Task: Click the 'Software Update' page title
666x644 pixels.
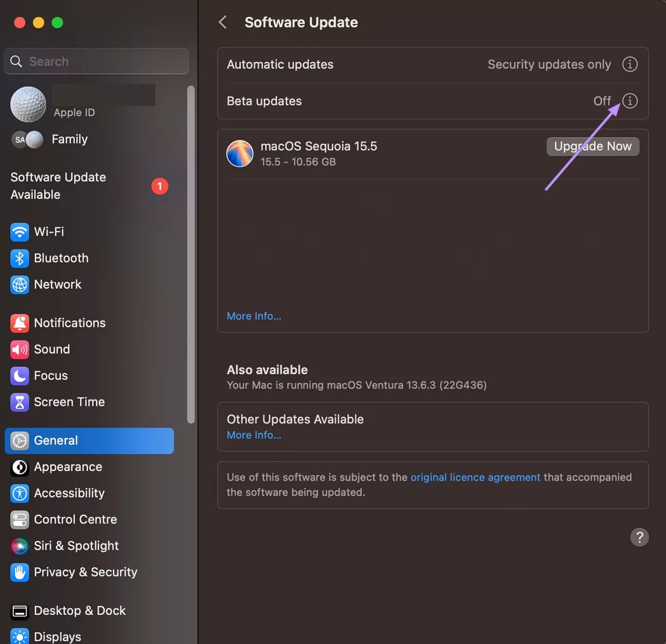Action: click(301, 23)
